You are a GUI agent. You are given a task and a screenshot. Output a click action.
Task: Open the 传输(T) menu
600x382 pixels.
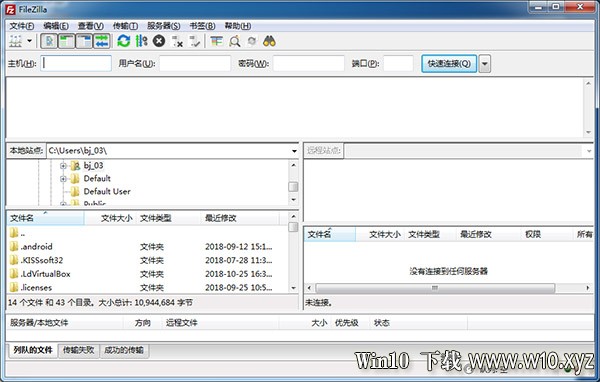(125, 26)
